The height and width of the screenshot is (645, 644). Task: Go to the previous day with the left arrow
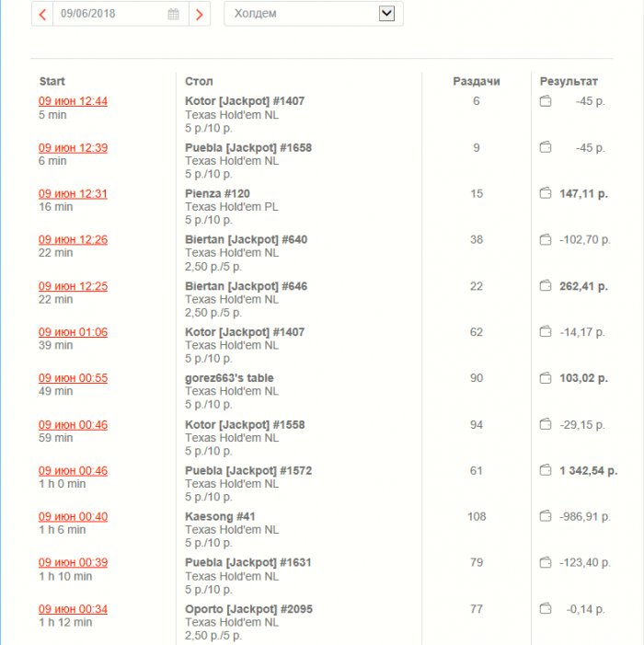[42, 14]
